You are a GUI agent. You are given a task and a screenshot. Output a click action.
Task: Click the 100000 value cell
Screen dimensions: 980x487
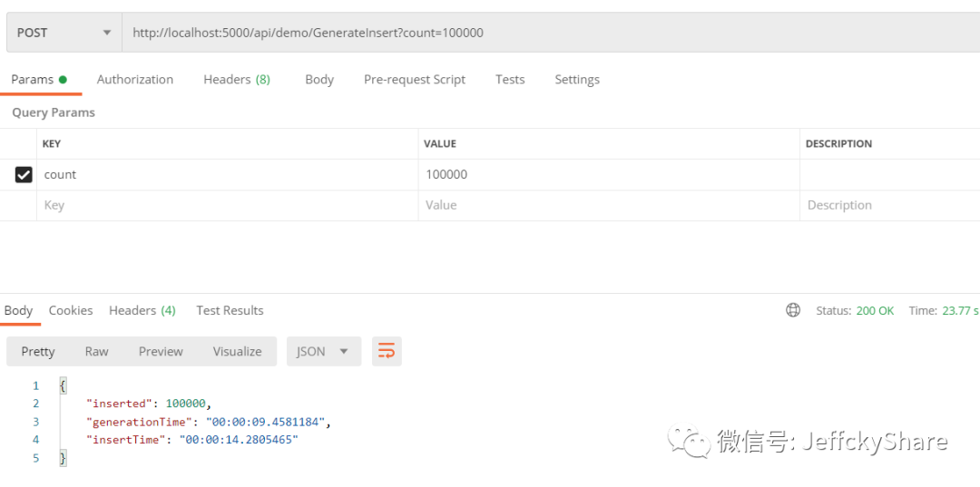(x=609, y=175)
